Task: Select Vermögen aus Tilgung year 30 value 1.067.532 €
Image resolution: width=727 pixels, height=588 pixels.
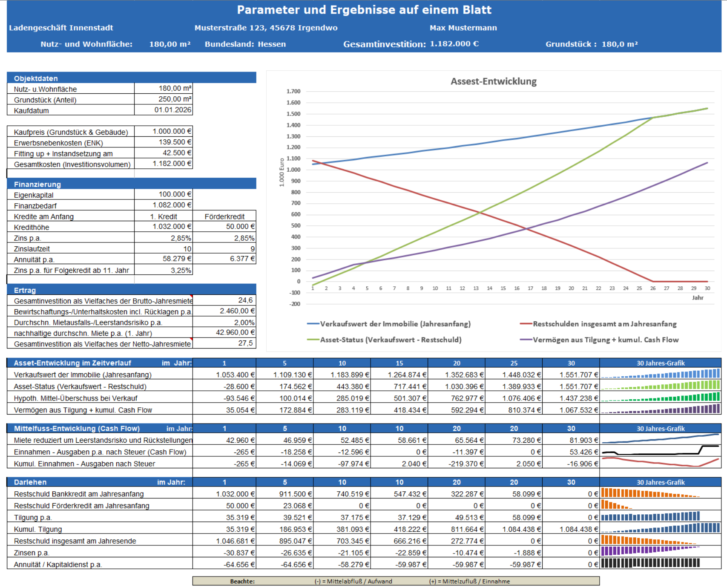Action: 571,410
